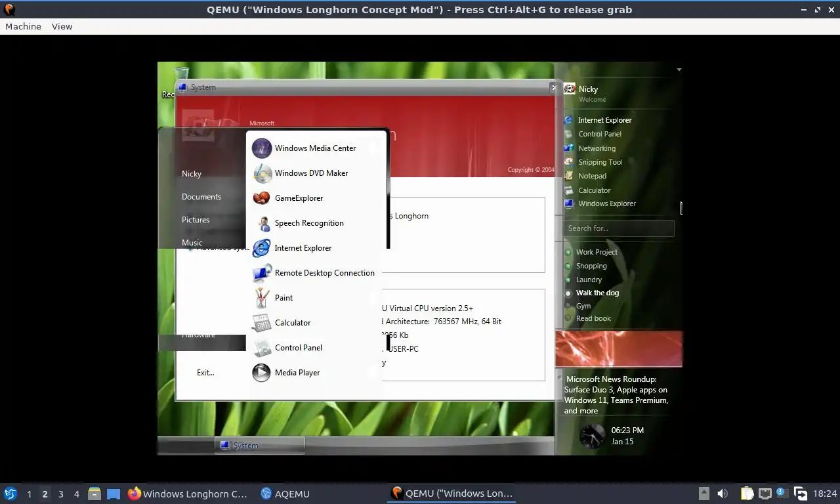This screenshot has height=504, width=840.
Task: Click Nicky user avatar in sidebar
Action: coord(570,89)
